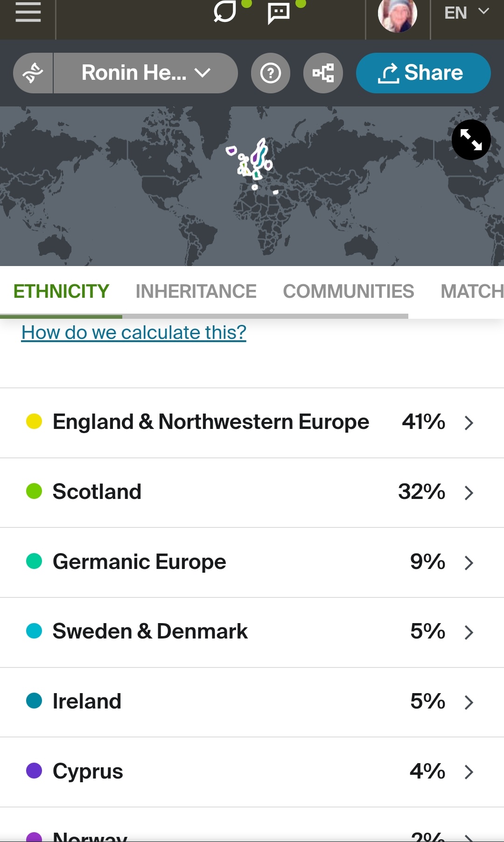Switch to the Inheritance tab
The height and width of the screenshot is (842, 504).
tap(196, 291)
